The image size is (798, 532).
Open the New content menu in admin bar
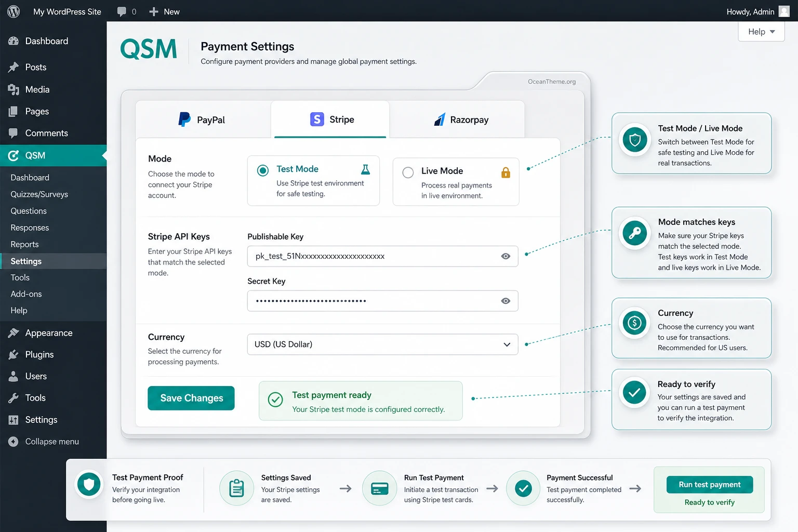tap(164, 11)
